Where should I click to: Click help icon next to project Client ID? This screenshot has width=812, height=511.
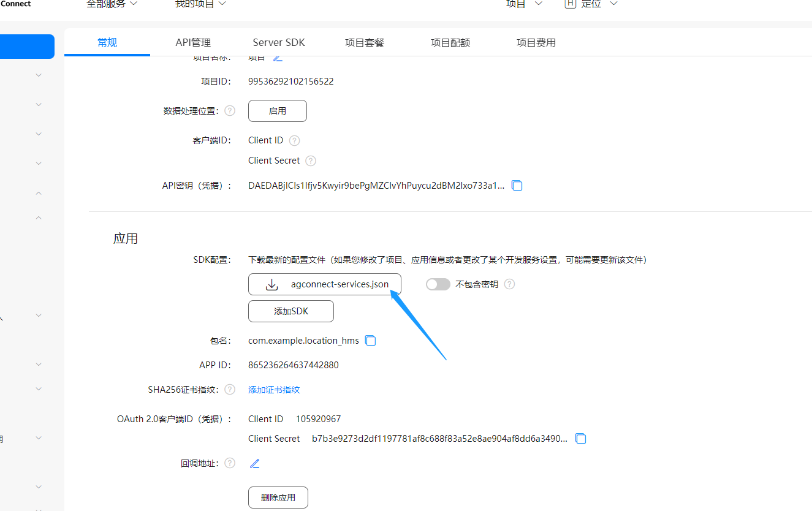[295, 140]
